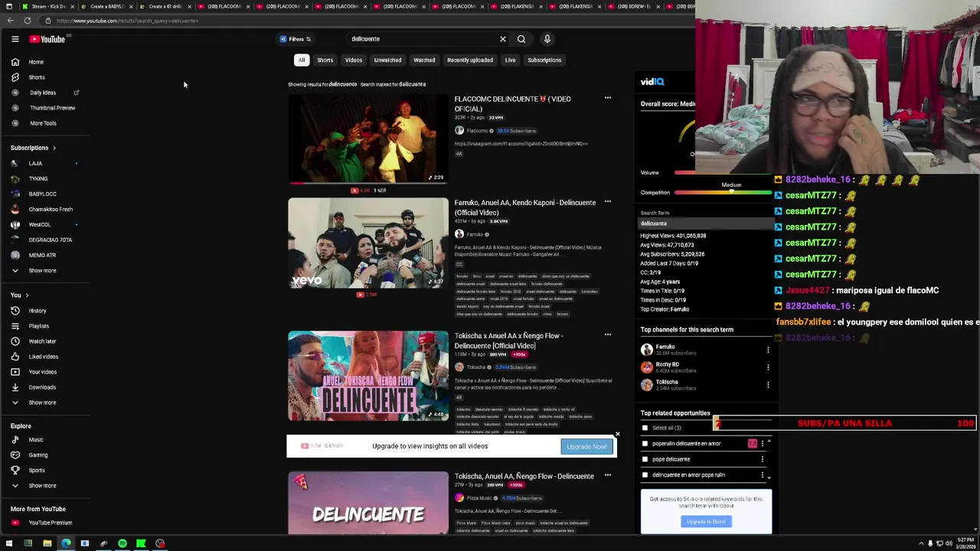The width and height of the screenshot is (980, 551).
Task: Reload the page in the browser toolbar
Action: tap(27, 21)
